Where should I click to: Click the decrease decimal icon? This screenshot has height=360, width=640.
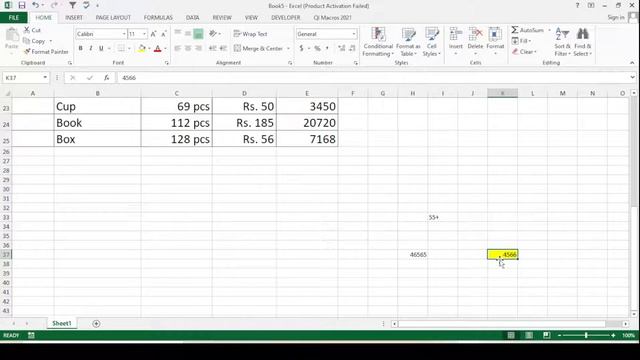[352, 48]
